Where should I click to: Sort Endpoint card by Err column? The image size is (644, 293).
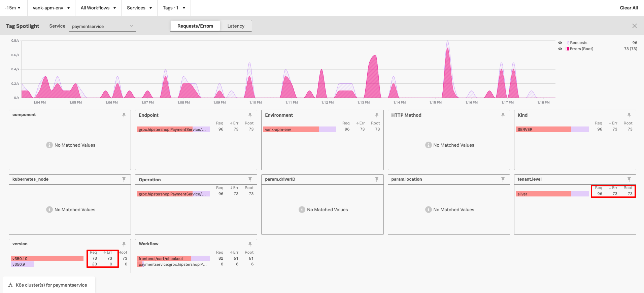pyautogui.click(x=234, y=123)
